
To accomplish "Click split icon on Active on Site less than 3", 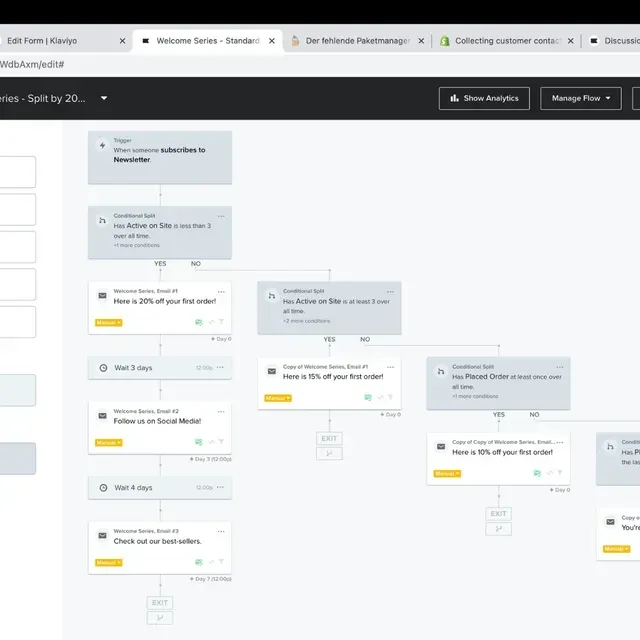I will 102,220.
